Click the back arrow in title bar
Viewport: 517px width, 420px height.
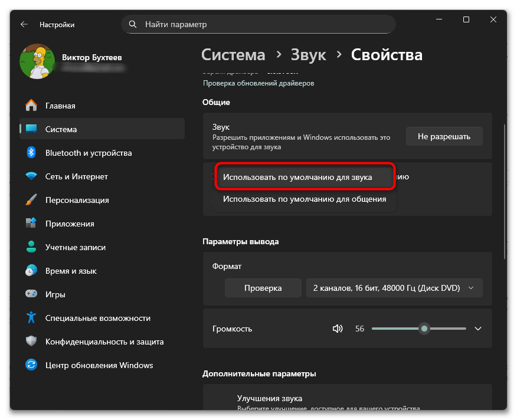24,24
